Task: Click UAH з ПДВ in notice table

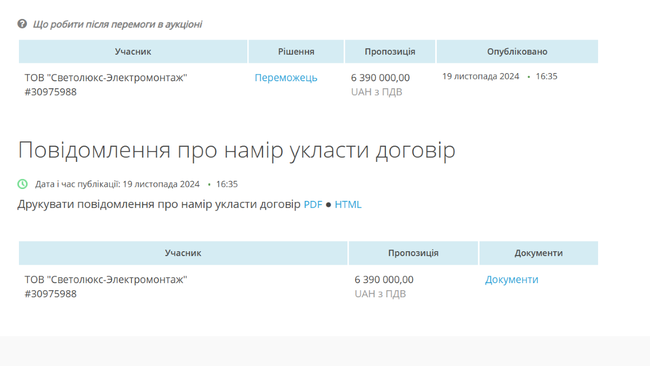Action: pyautogui.click(x=380, y=294)
